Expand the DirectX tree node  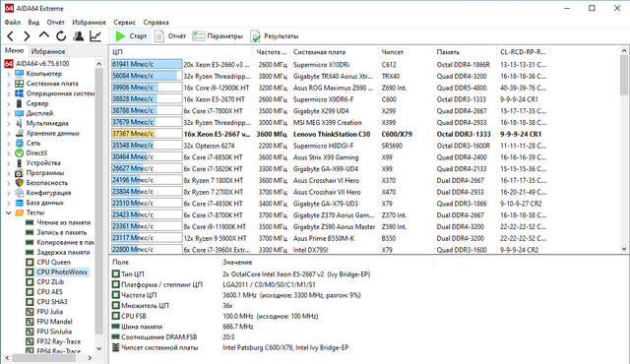click(x=9, y=153)
